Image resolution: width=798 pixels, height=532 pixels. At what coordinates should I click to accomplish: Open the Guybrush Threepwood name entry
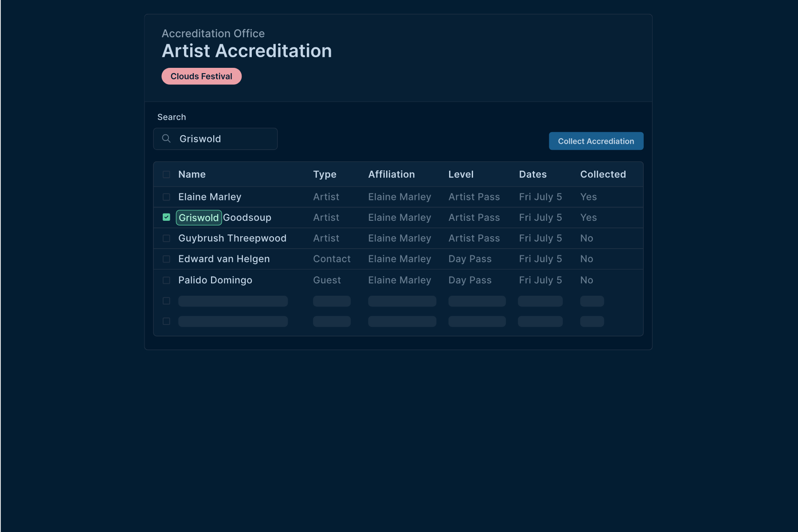(232, 239)
